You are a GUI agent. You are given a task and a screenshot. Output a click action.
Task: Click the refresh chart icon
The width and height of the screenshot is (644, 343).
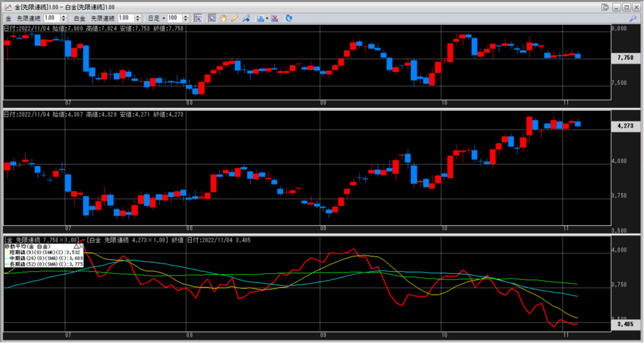(x=289, y=18)
